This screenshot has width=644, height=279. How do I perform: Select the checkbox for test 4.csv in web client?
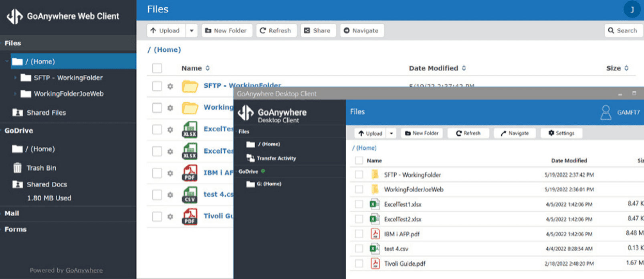(x=157, y=195)
